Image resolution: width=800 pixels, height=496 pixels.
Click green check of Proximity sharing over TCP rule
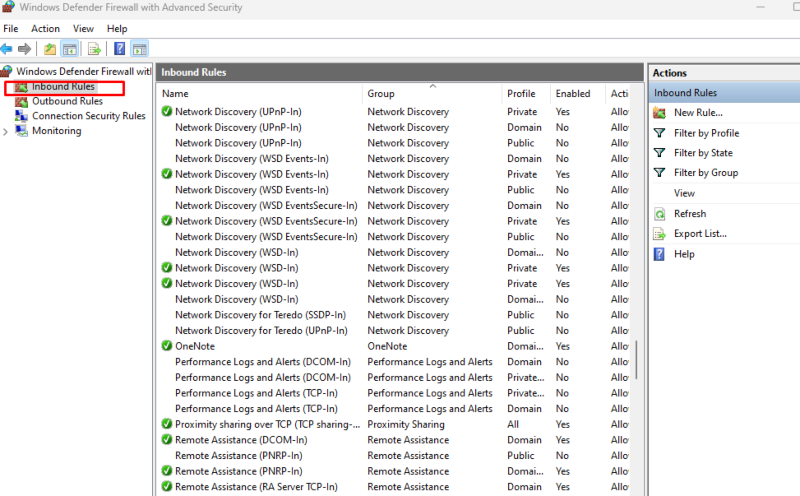[166, 424]
